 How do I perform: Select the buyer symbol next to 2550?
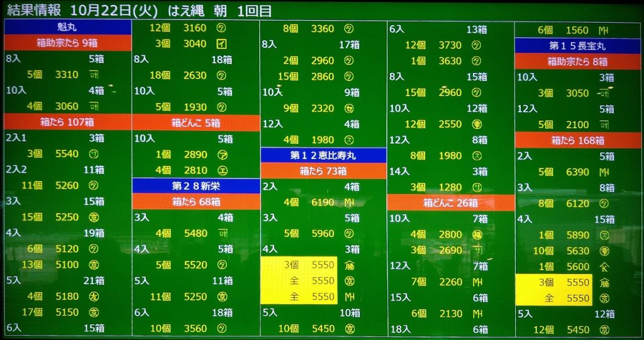coord(477,124)
